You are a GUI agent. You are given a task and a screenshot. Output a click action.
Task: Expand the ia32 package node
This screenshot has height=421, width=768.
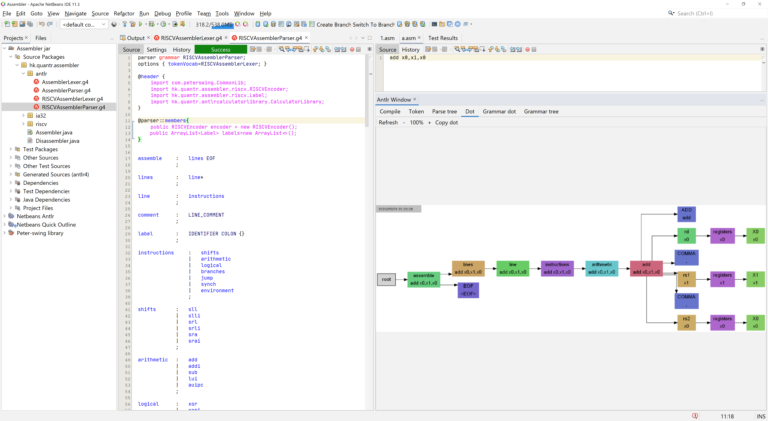coord(23,116)
